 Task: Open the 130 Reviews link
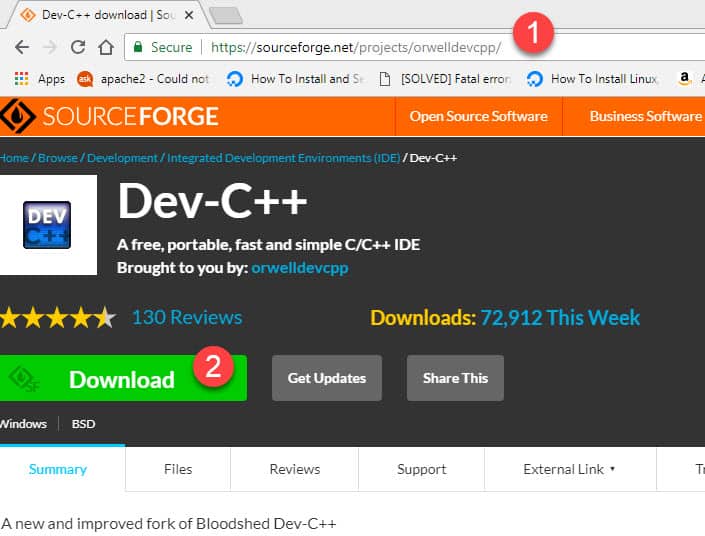coord(187,317)
